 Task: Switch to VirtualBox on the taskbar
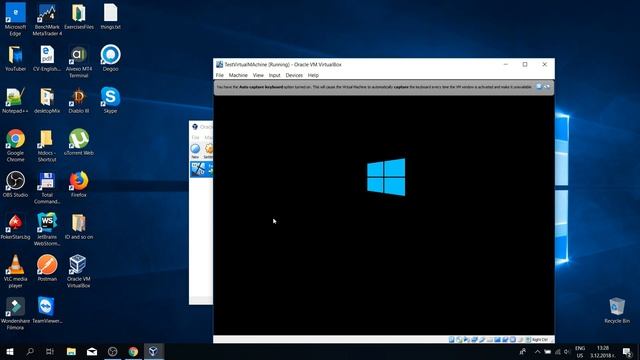pyautogui.click(x=153, y=351)
